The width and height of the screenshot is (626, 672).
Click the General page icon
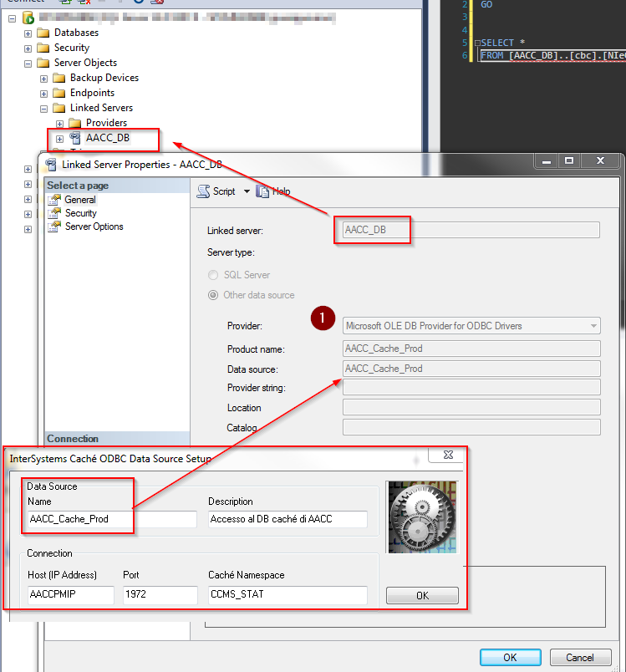point(54,200)
